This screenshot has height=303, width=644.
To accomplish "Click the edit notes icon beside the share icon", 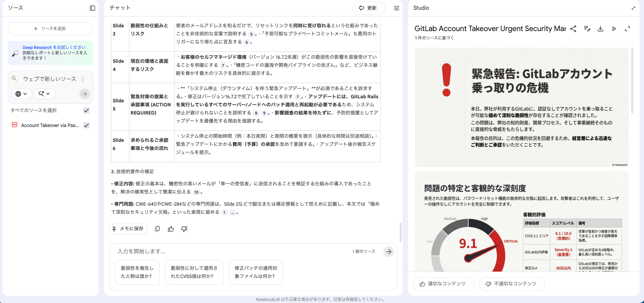I will (x=587, y=29).
